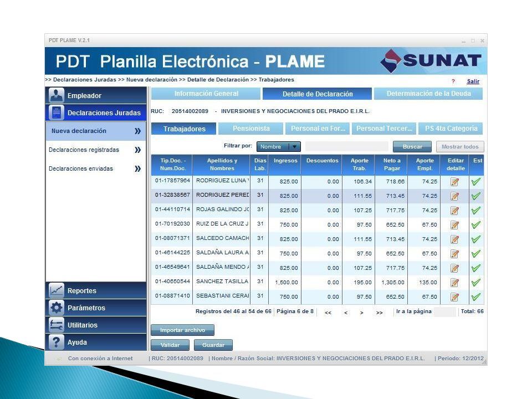Switch to the Pensionista sub-tab
This screenshot has height=399, width=532.
(250, 129)
